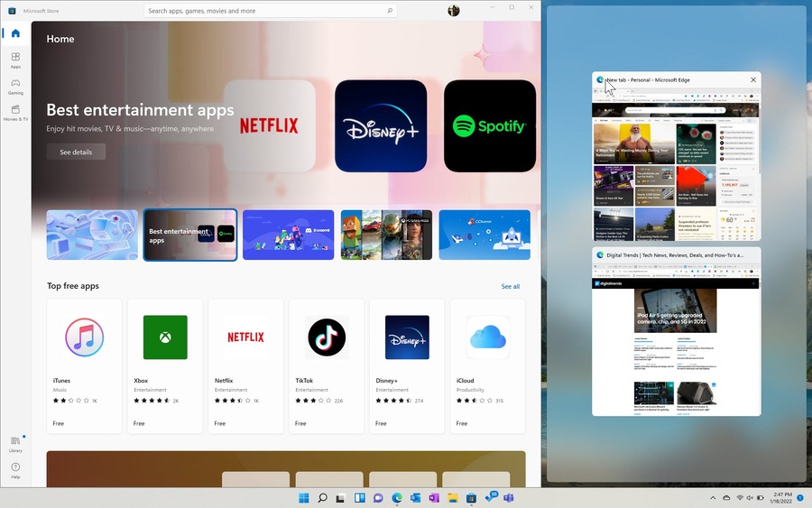This screenshot has width=812, height=508.
Task: Open Microsoft Teams from the taskbar
Action: pyautogui.click(x=509, y=498)
